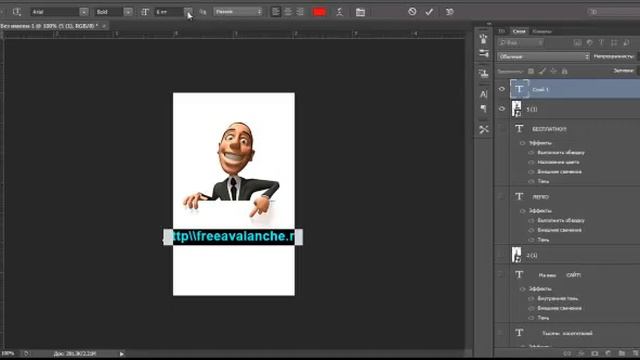Click the 2 (1) layer thumbnail
Screen dimensions: 640x360
[x=516, y=255]
